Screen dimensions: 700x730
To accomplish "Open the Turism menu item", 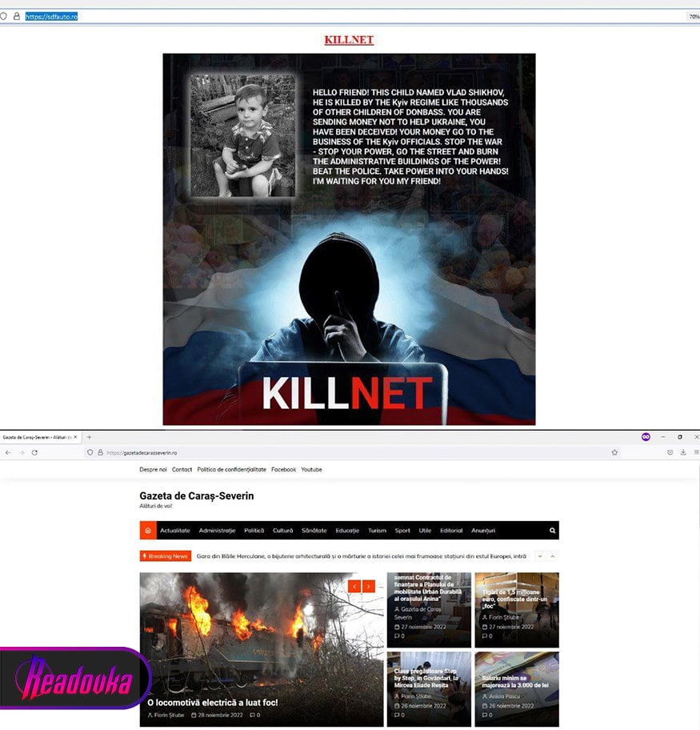I will 377,530.
